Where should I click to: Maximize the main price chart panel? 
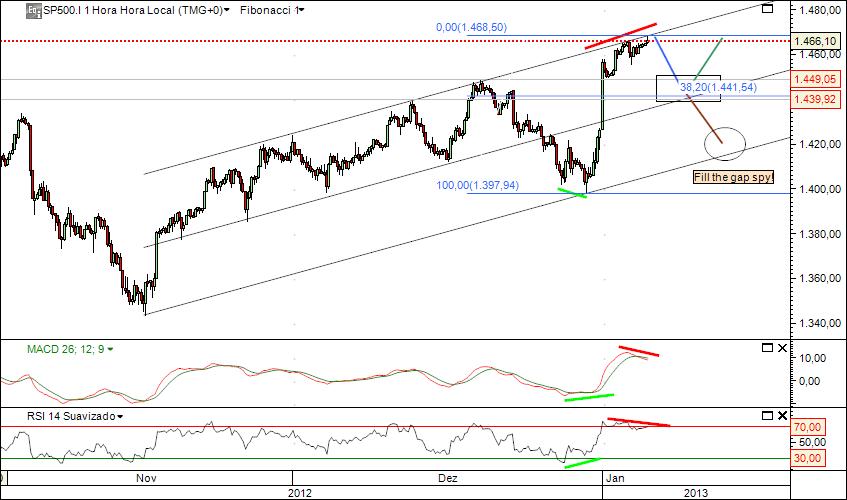[x=767, y=8]
